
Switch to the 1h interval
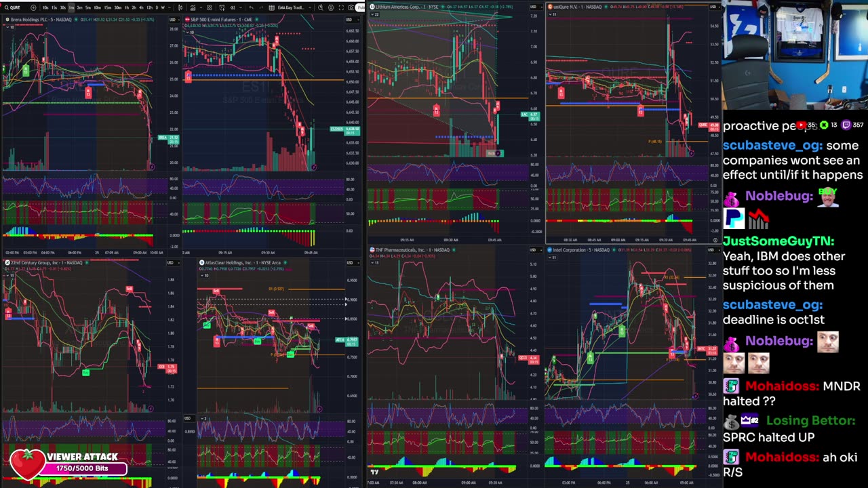click(x=127, y=7)
